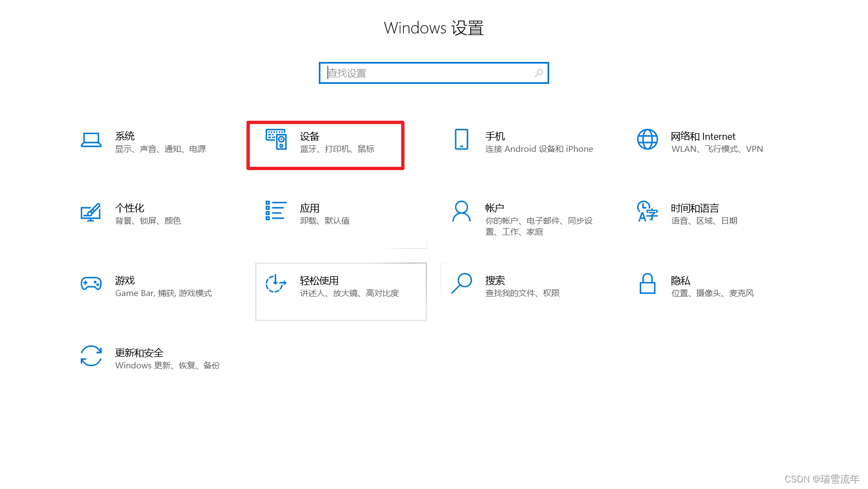868x489 pixels.
Task: Open 时间和语言 category title
Action: point(695,208)
